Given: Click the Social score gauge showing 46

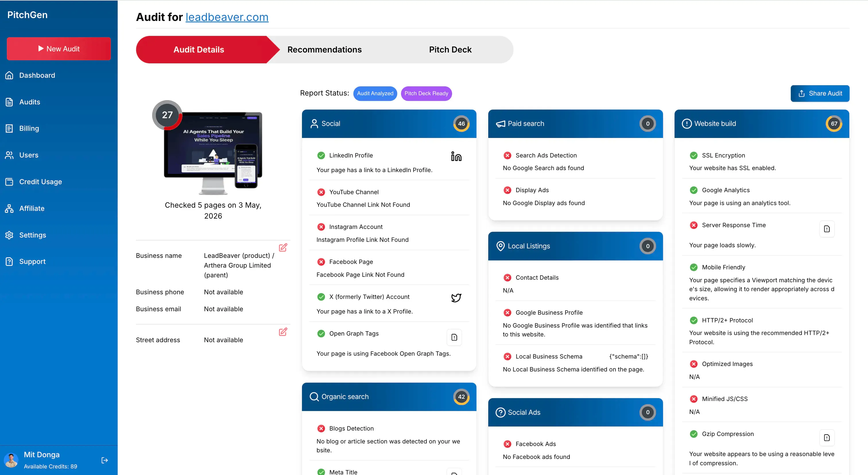Looking at the screenshot, I should (461, 124).
